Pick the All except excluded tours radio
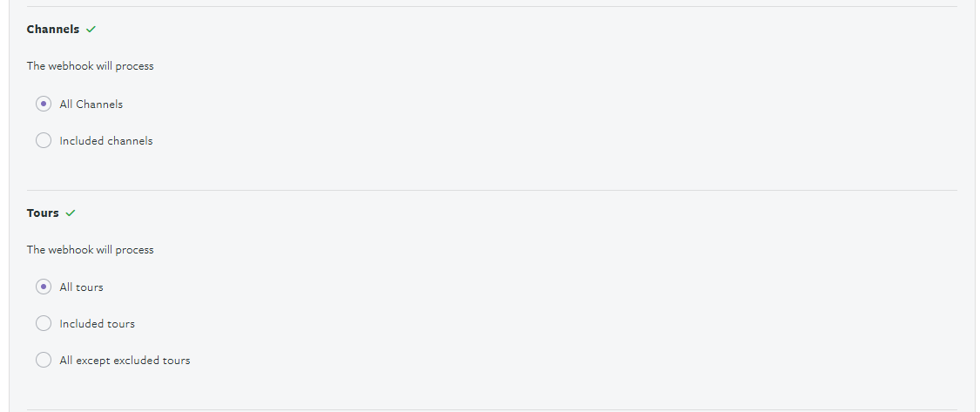980x412 pixels. click(x=44, y=360)
